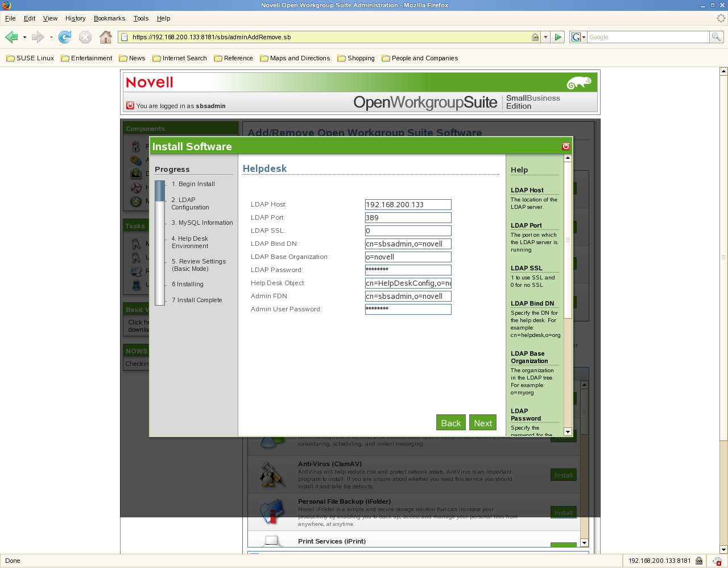Open the Reference bookmarks folder
The height and width of the screenshot is (568, 728).
(233, 58)
